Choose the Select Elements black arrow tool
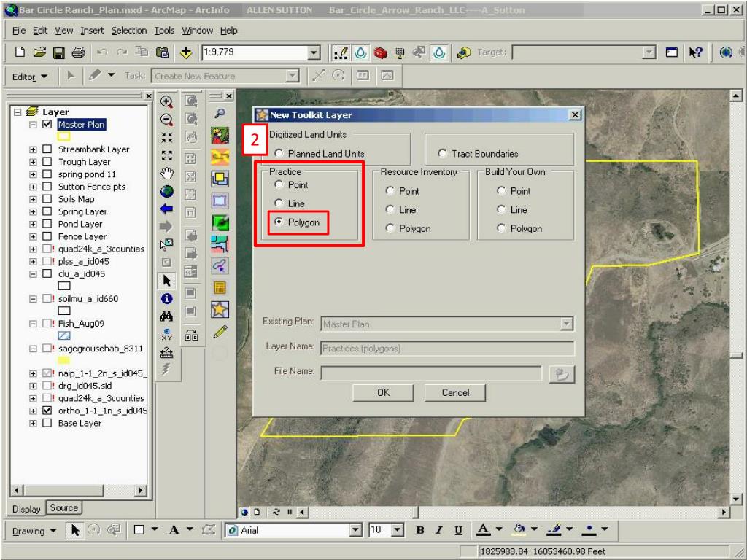This screenshot has height=560, width=747. 166,281
